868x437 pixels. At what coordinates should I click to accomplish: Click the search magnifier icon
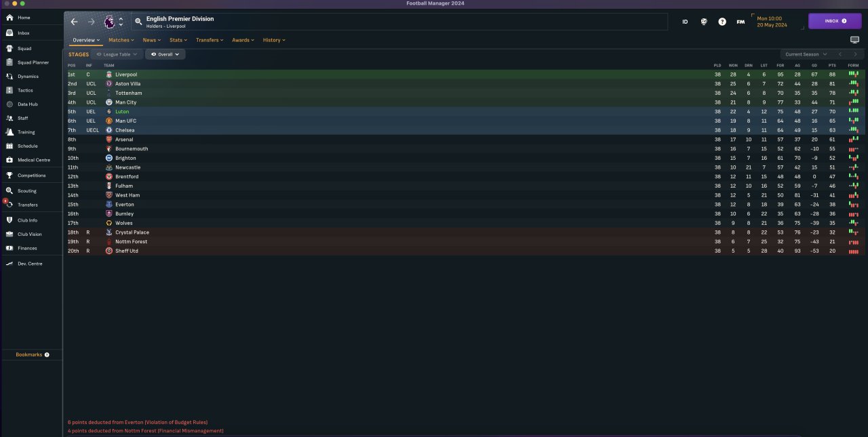pos(139,22)
